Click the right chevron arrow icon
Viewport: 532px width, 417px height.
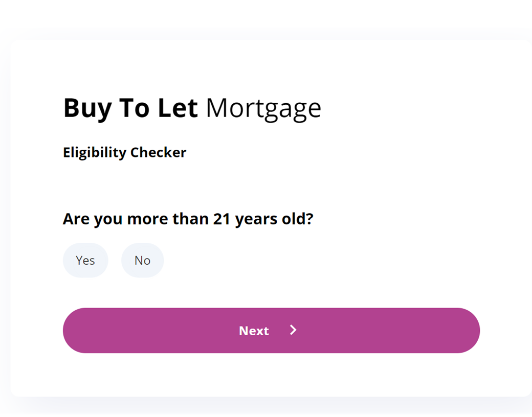click(294, 330)
